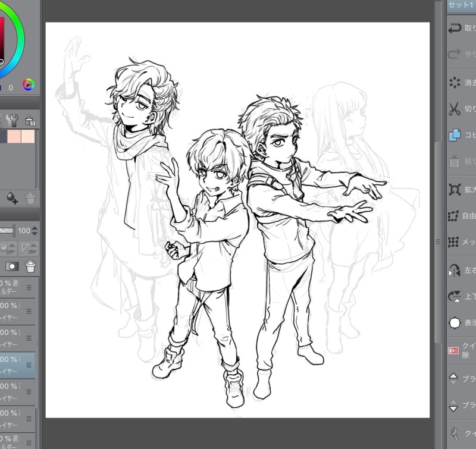476x449 pixels.
Task: Select the Free Transform (自由) icon
Action: [x=453, y=216]
